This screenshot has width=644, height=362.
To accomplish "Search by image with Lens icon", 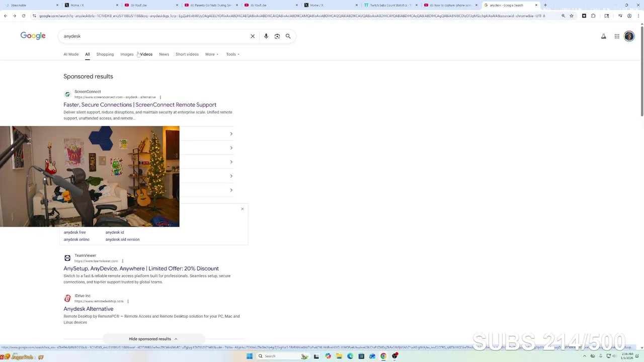I will pyautogui.click(x=277, y=36).
